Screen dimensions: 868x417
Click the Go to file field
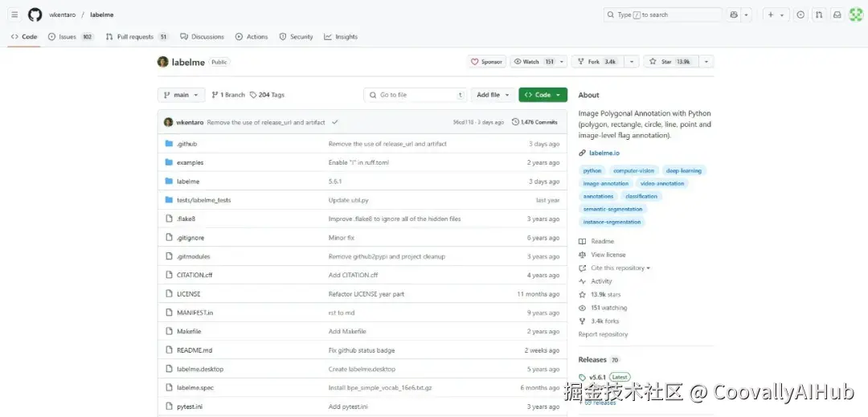pos(415,95)
